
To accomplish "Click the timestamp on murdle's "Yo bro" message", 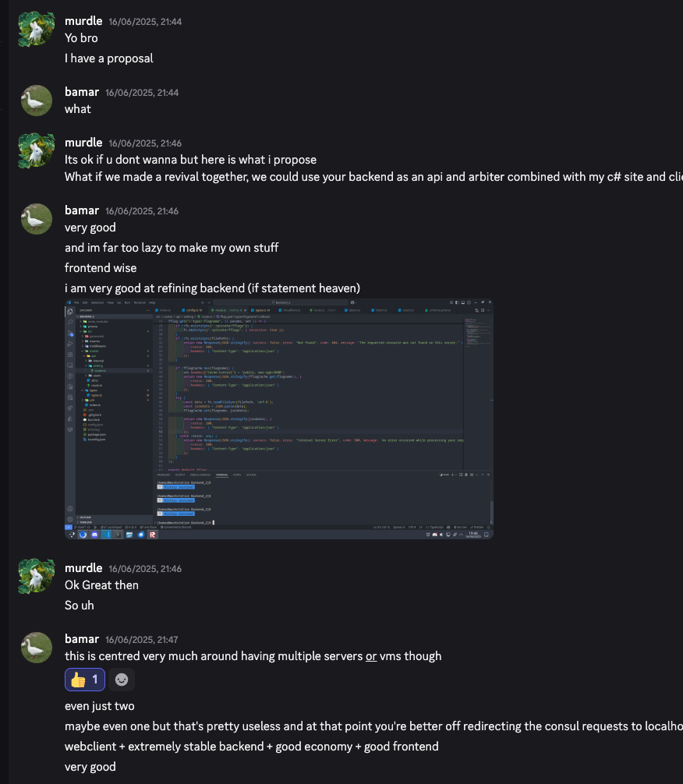I will click(145, 22).
